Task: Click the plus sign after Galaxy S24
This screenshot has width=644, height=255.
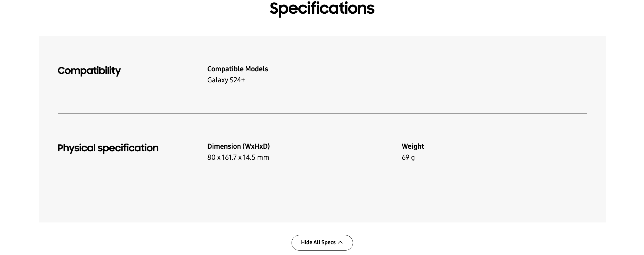Action: [x=243, y=80]
